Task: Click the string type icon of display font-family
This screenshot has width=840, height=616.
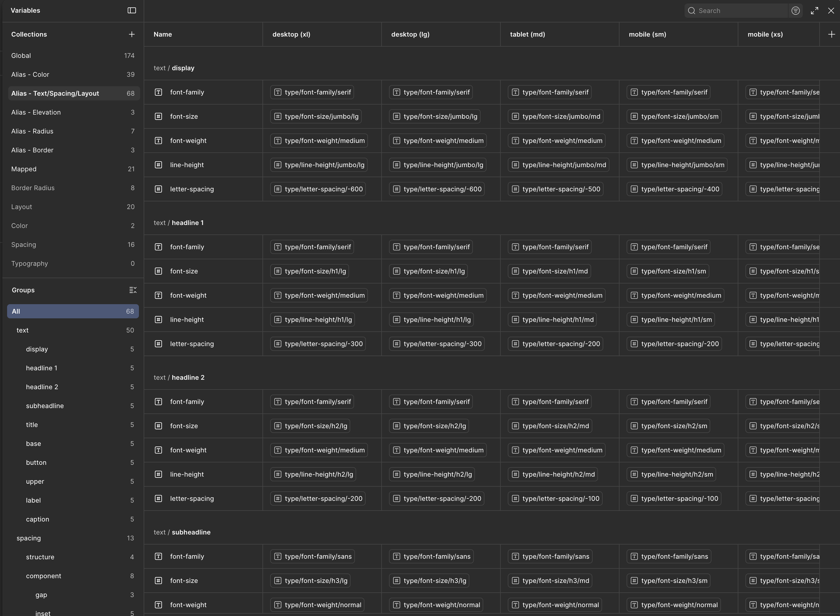Action: (x=158, y=92)
